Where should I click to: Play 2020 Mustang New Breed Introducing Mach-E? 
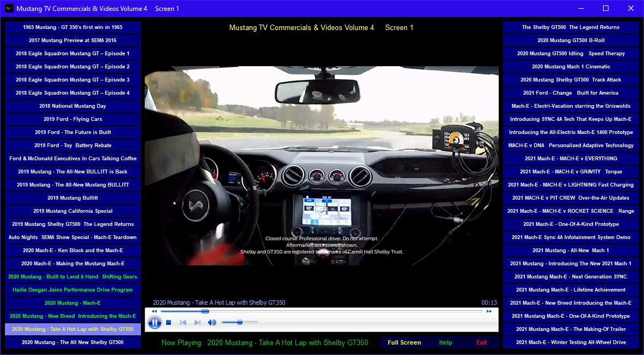click(73, 316)
